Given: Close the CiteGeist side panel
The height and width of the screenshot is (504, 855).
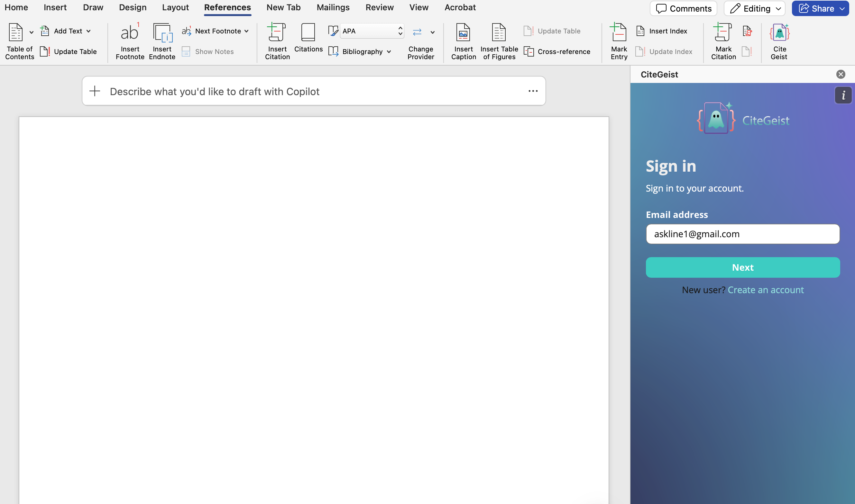Looking at the screenshot, I should (841, 74).
